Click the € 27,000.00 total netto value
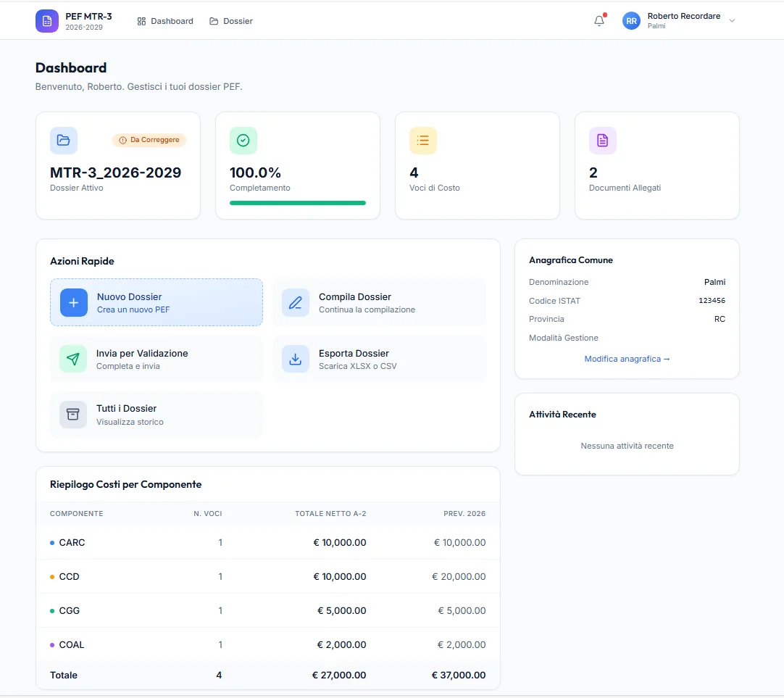Image resolution: width=784 pixels, height=698 pixels. click(x=339, y=675)
